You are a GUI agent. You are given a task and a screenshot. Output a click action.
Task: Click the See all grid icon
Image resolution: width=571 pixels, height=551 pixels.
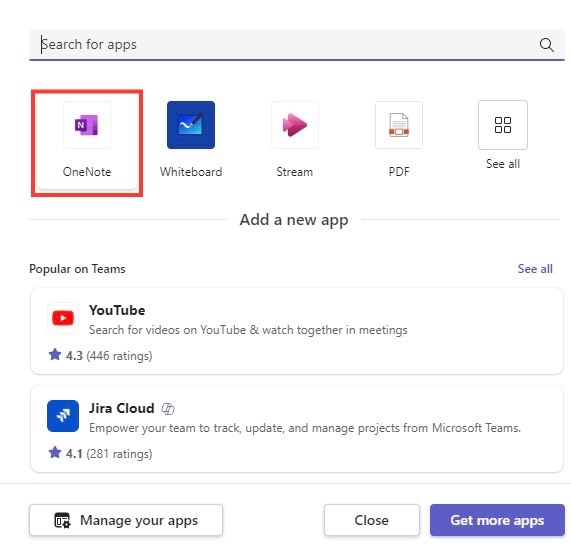pos(503,125)
